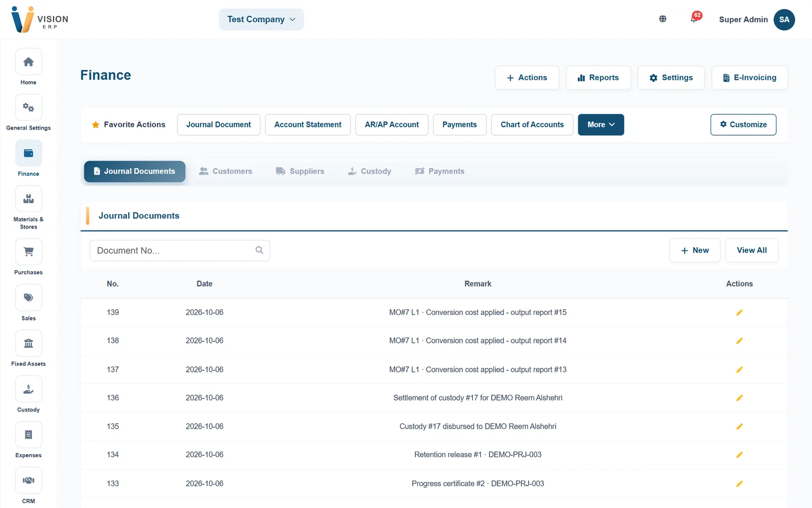Open AR/AP Account favorite action

(x=392, y=124)
